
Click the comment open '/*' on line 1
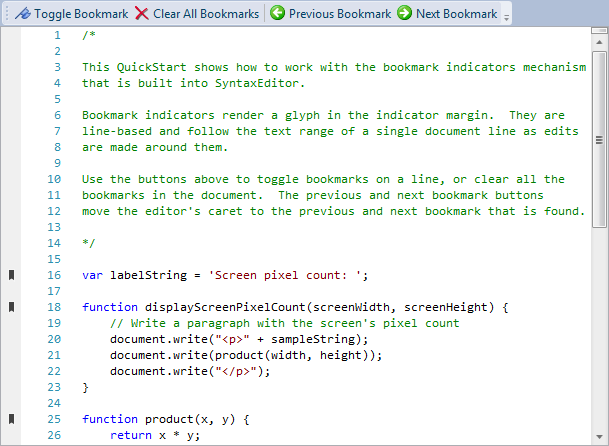tap(89, 35)
